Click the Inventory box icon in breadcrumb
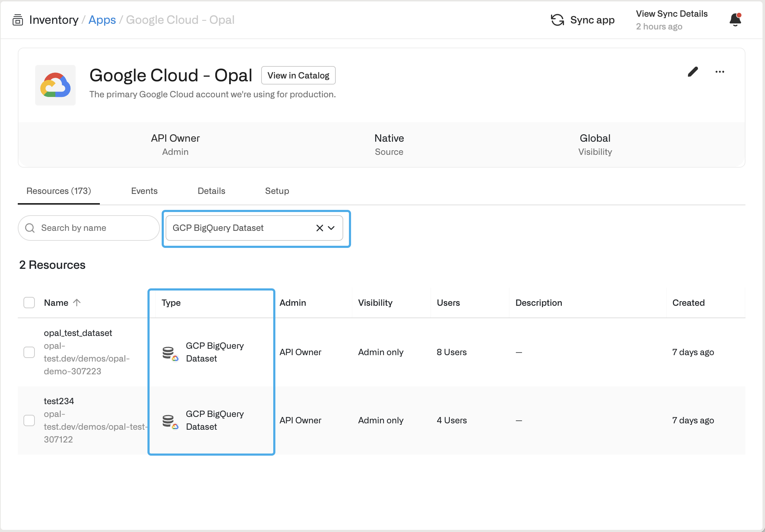This screenshot has width=765, height=532. tap(17, 20)
